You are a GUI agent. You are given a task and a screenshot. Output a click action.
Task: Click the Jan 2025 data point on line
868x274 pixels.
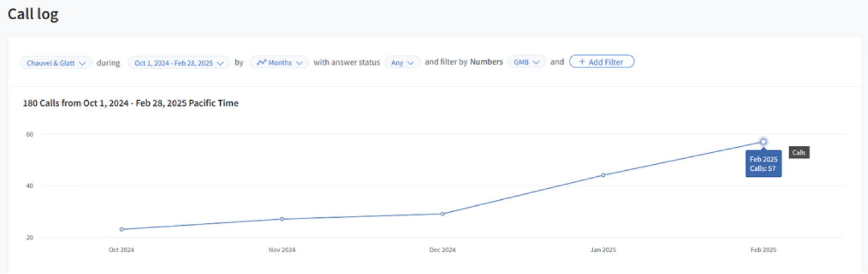click(x=603, y=175)
